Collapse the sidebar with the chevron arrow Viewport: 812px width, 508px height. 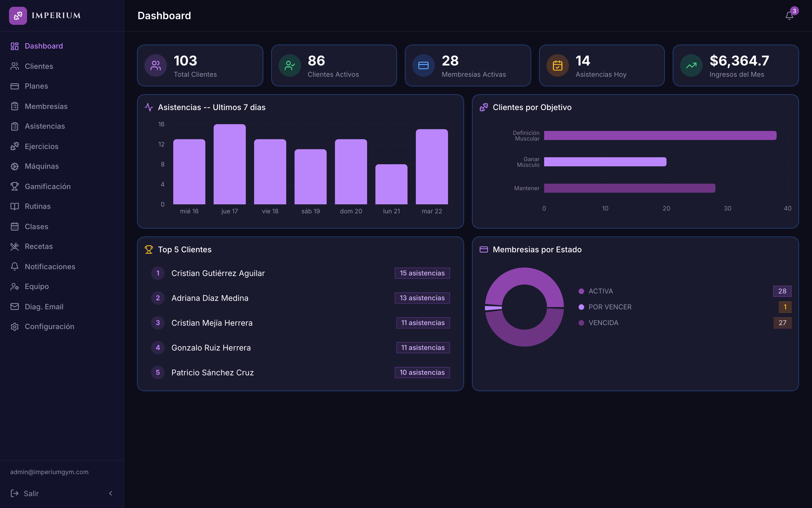tap(111, 493)
